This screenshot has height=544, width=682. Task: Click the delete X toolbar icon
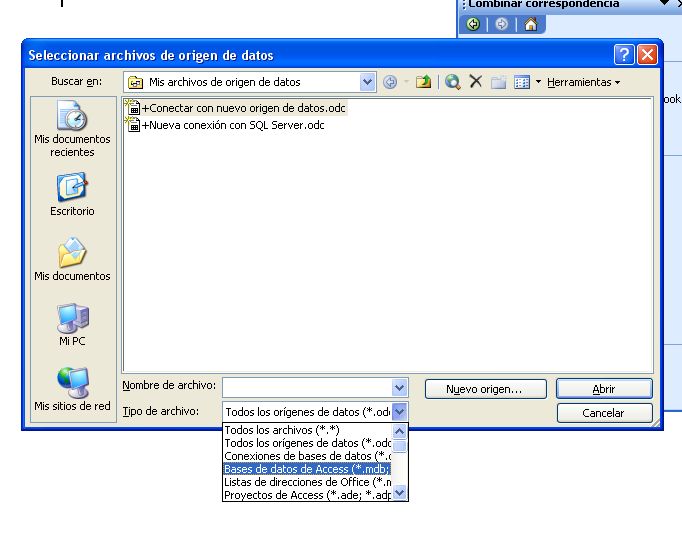point(476,82)
